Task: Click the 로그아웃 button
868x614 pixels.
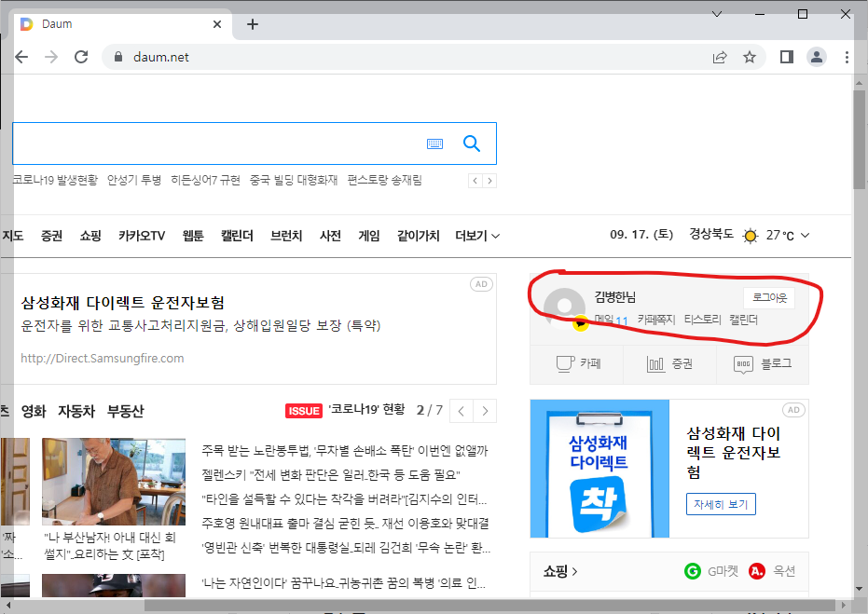Action: pos(769,297)
